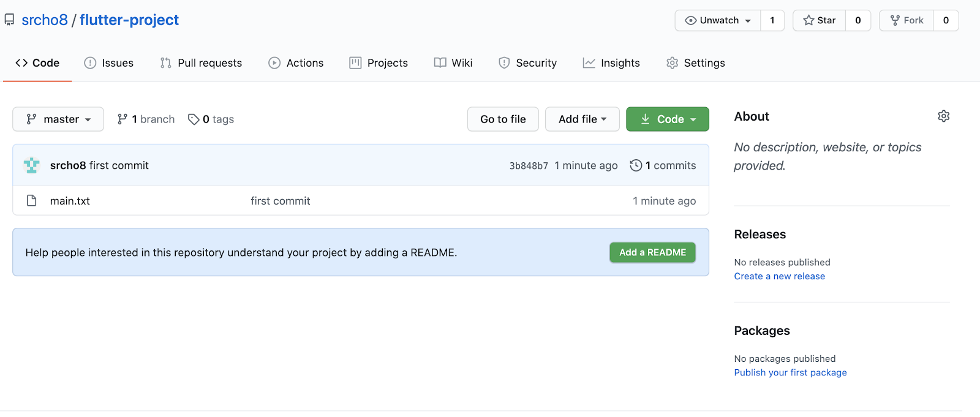Click the About section gear icon
Viewport: 980px width, 417px height.
(944, 116)
